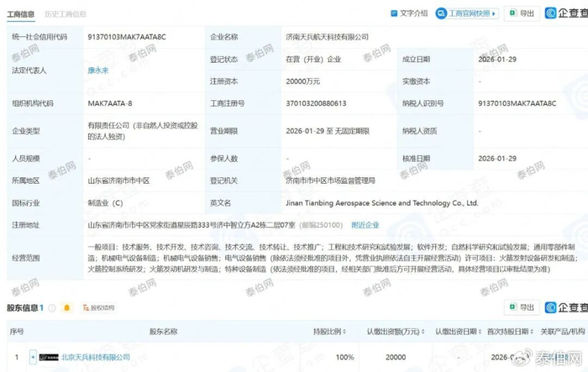
Task: Select business term 2026-01-29 至 无固定期限
Action: click(x=328, y=131)
